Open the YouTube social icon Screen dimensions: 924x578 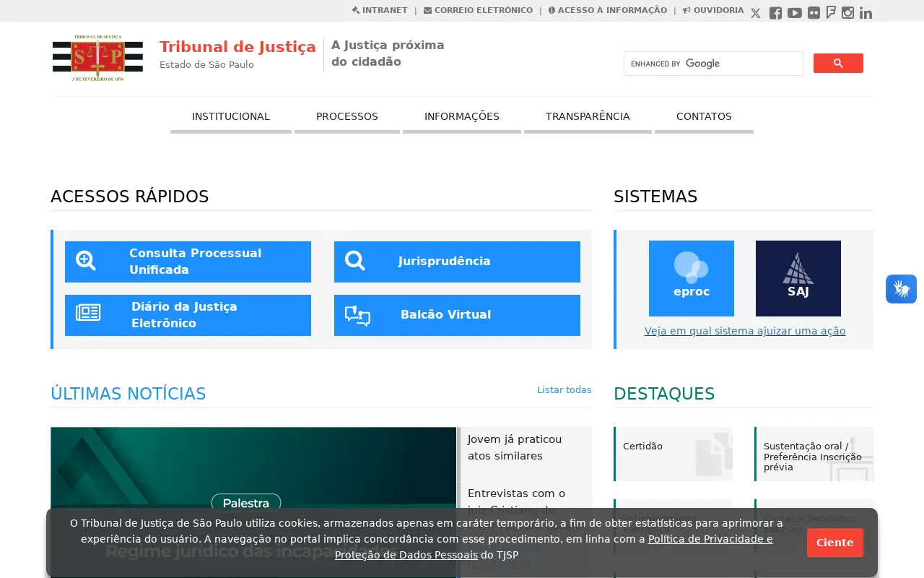click(x=795, y=13)
